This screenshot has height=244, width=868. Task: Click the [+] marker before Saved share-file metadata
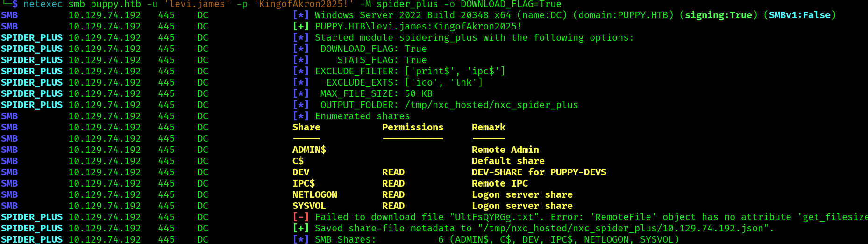300,228
